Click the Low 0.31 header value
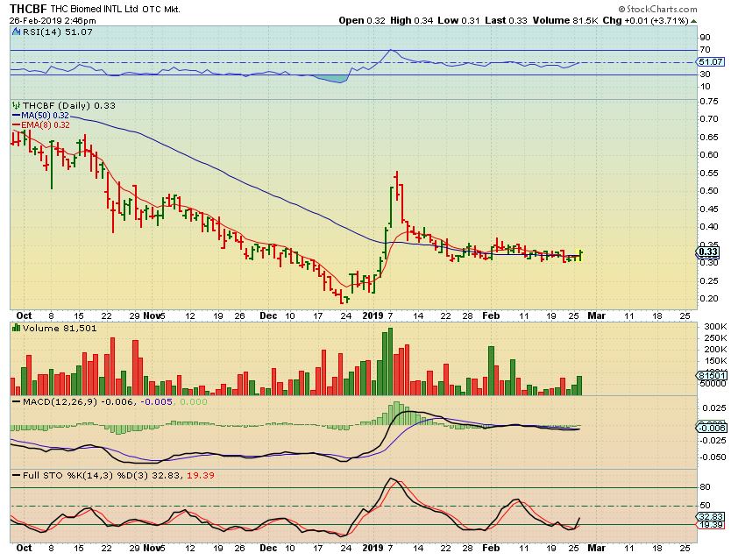 (x=459, y=21)
